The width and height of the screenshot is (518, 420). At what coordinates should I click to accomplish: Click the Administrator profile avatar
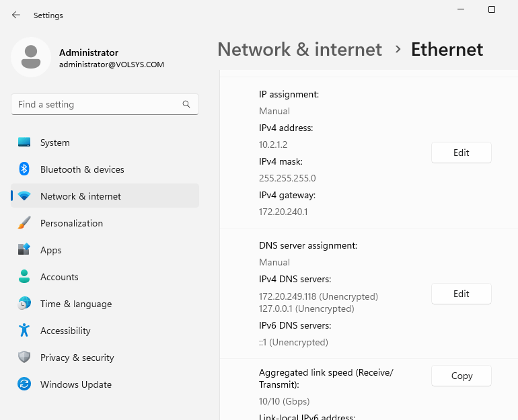pos(30,58)
